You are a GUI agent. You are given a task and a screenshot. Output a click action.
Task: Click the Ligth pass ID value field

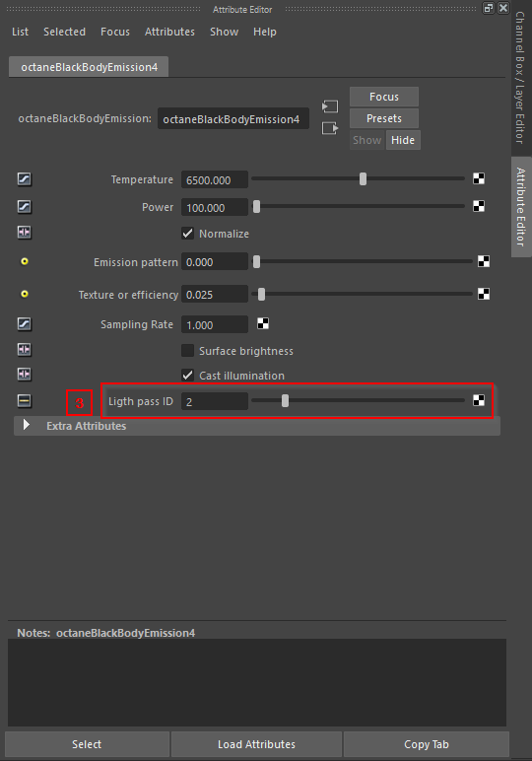coord(215,401)
